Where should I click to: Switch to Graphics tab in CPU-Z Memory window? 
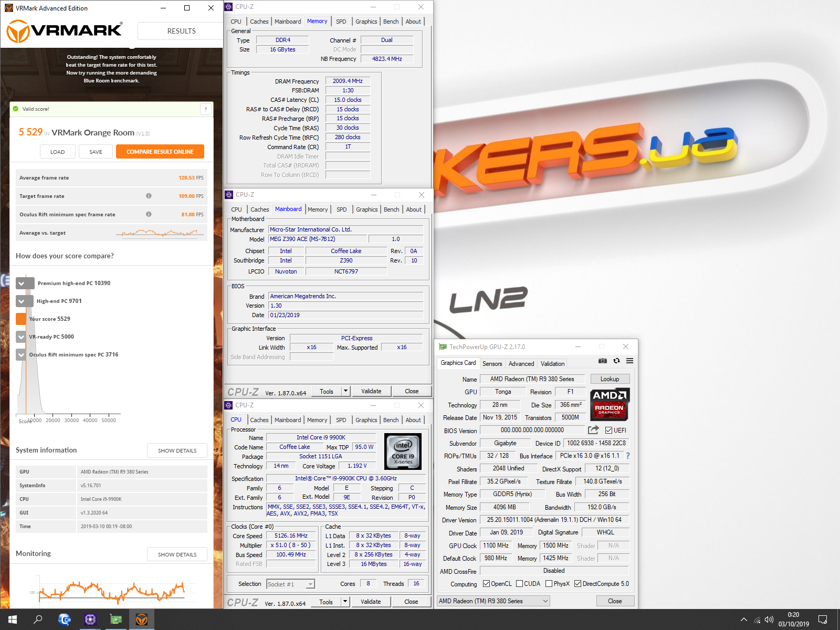pos(366,22)
